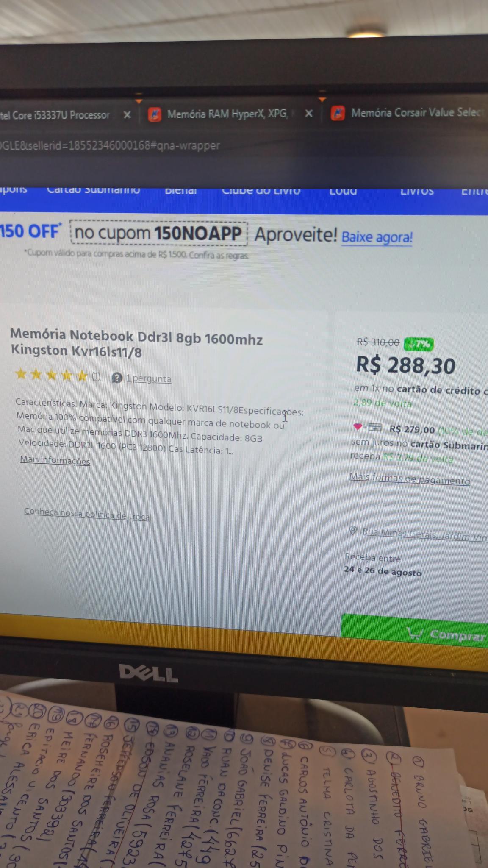Image resolution: width=488 pixels, height=868 pixels.
Task: Click the 150NOAPP coupon box
Action: [158, 233]
